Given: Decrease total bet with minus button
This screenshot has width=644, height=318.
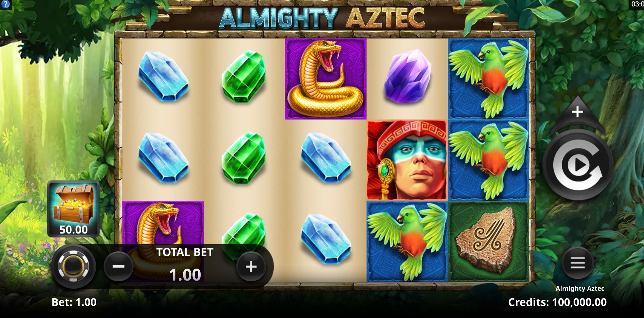Looking at the screenshot, I should point(118,266).
